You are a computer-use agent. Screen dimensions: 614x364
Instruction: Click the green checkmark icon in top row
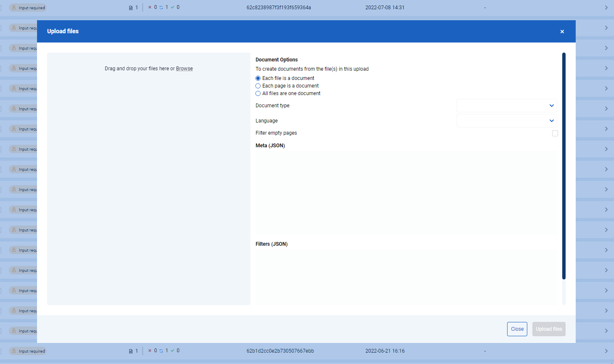coord(173,7)
